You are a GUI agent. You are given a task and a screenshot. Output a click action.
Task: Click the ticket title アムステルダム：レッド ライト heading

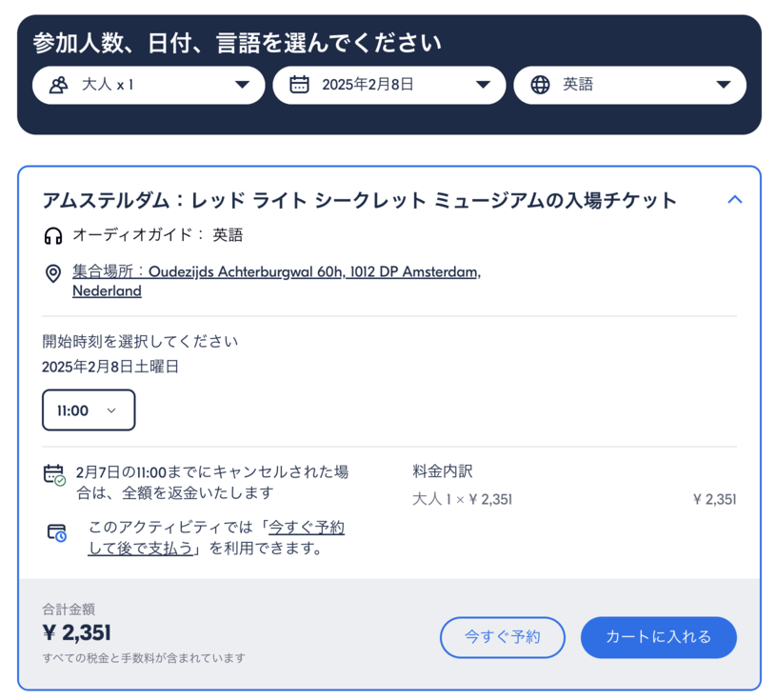[359, 200]
